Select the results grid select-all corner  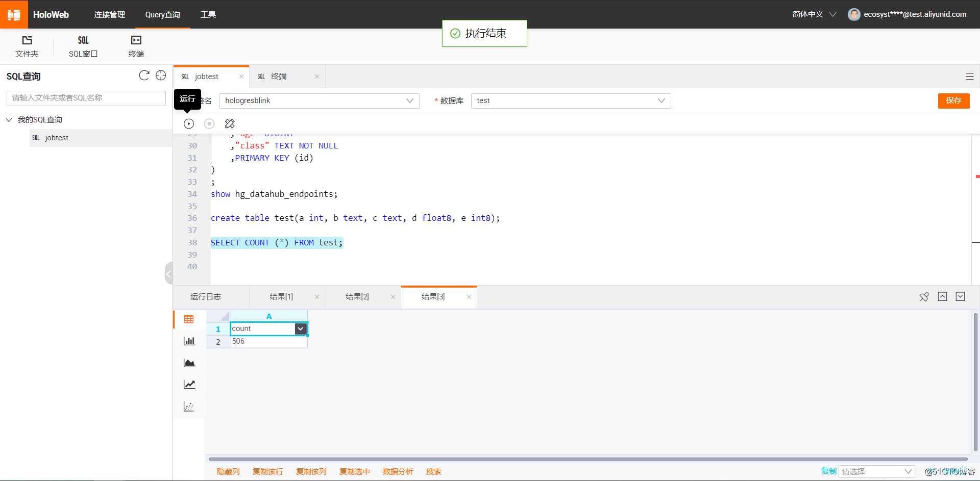[218, 316]
